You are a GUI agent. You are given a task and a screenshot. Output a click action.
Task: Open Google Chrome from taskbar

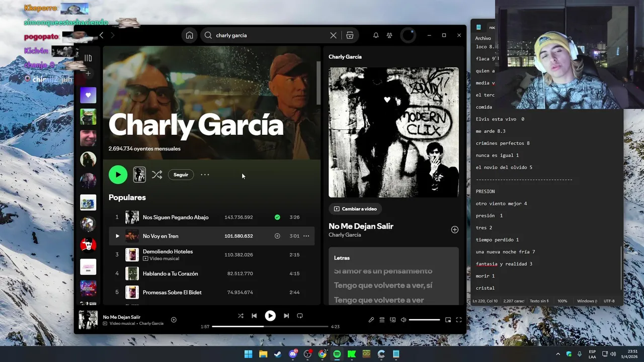click(x=322, y=354)
